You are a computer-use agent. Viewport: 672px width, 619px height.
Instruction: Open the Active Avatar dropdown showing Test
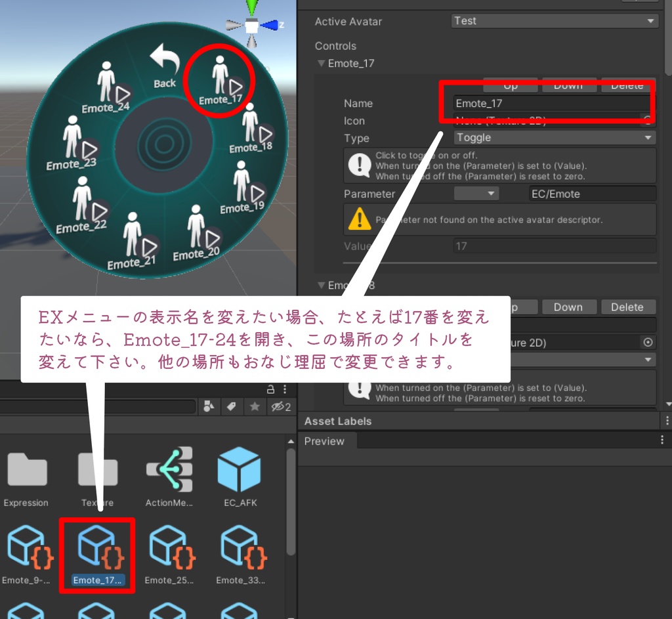pos(553,20)
